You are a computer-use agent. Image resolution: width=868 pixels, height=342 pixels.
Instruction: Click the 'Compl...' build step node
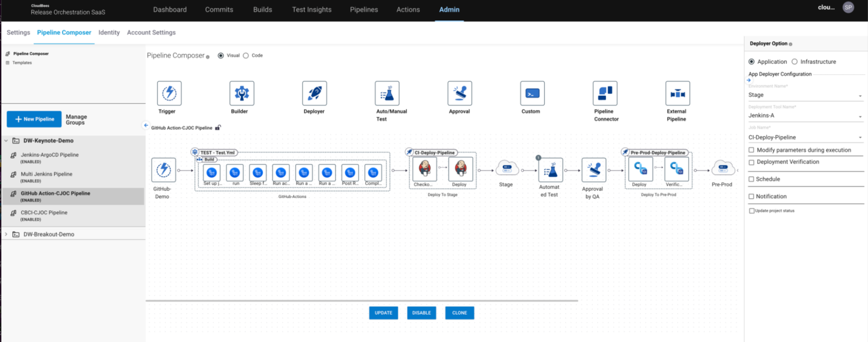[x=373, y=173]
